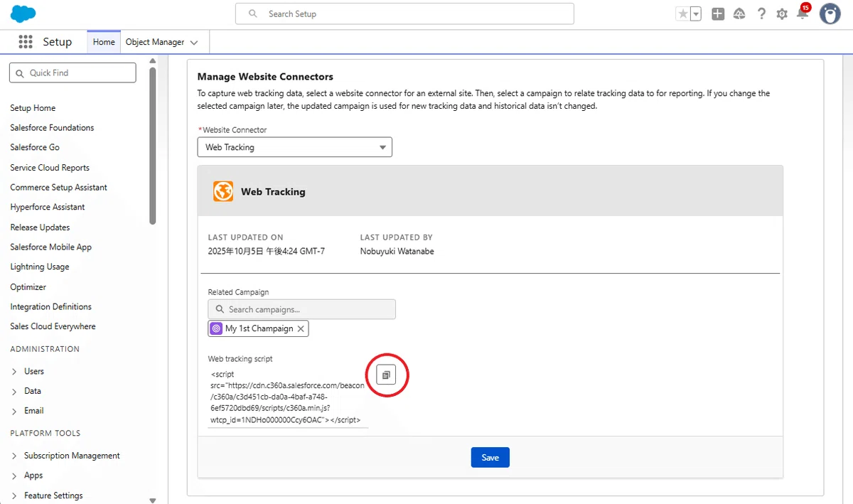Open Service Cloud Reports
Screen dimensions: 853x504
point(50,168)
